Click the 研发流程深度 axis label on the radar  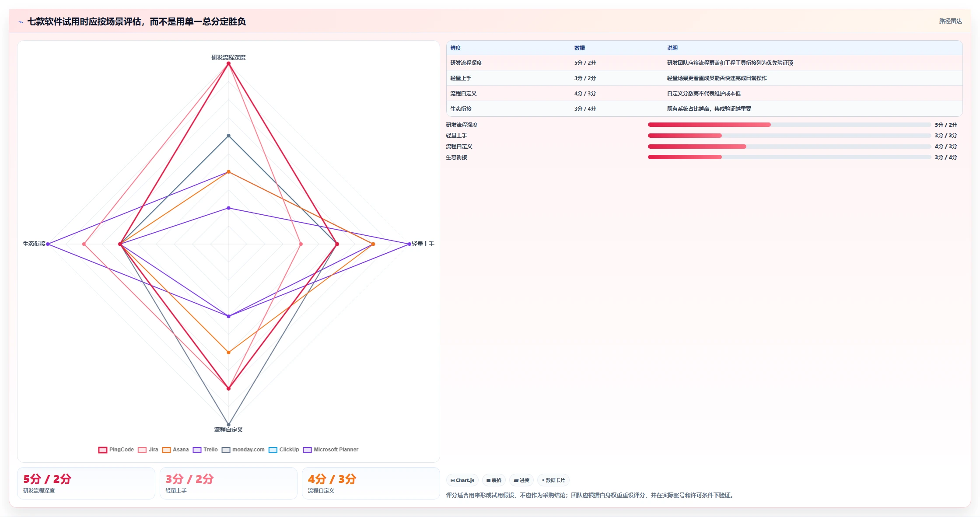click(x=228, y=57)
